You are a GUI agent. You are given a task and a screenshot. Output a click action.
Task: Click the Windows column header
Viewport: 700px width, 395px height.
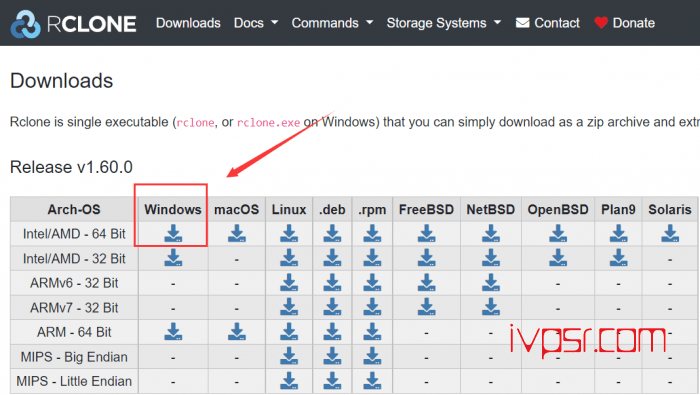click(173, 209)
